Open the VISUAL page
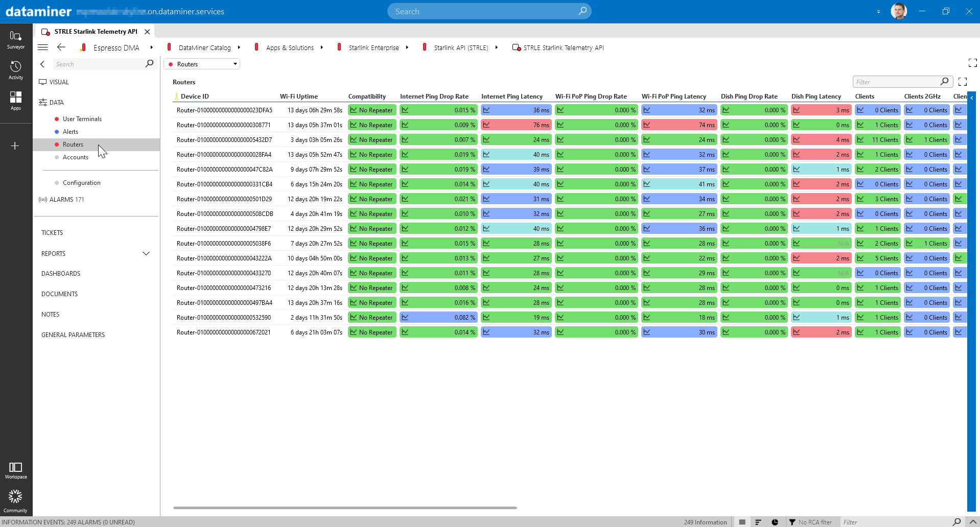Screen dimensions: 980x527 coord(59,82)
